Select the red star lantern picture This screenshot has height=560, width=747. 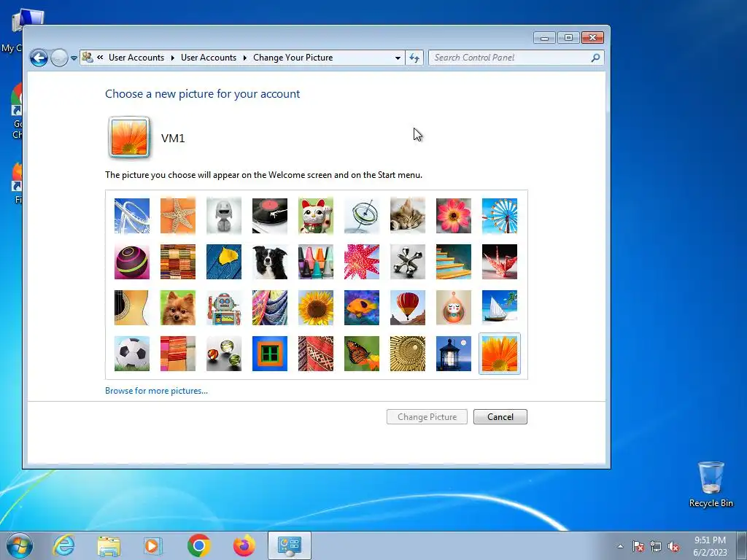click(x=362, y=262)
